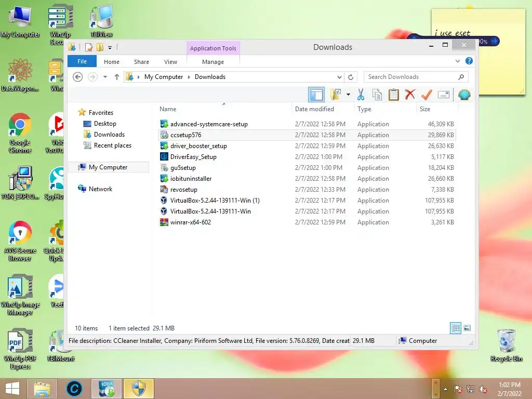Click the Properties quick access icon
532x399 pixels.
point(89,47)
